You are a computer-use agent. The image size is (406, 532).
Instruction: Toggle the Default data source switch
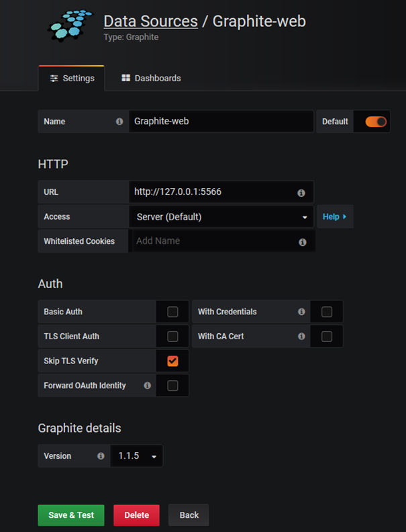(376, 122)
